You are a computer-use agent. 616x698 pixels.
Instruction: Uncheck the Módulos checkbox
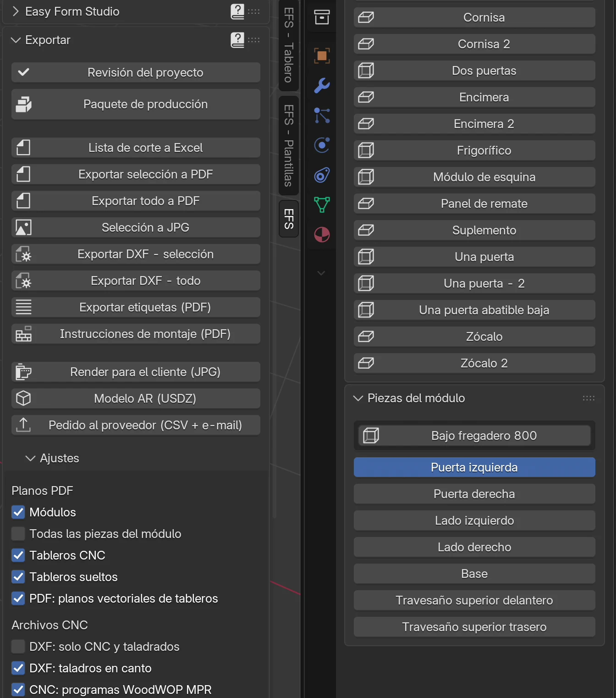tap(18, 512)
